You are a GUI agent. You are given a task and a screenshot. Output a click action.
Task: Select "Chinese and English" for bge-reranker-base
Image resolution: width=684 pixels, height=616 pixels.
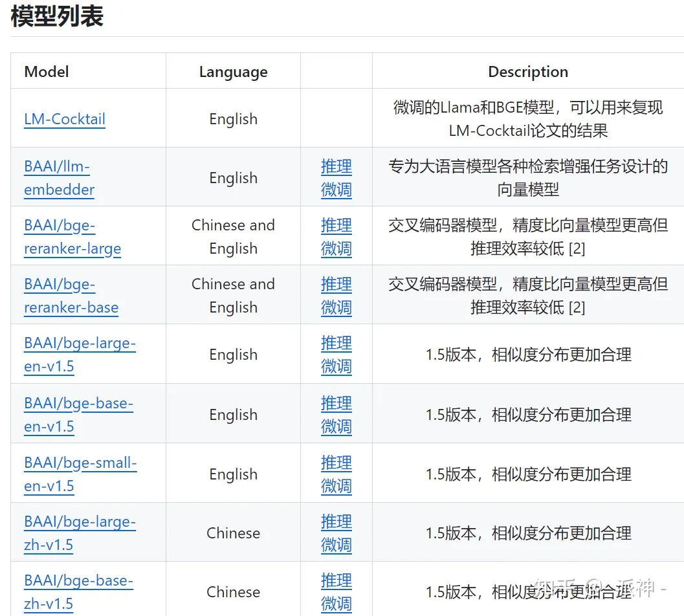click(234, 296)
